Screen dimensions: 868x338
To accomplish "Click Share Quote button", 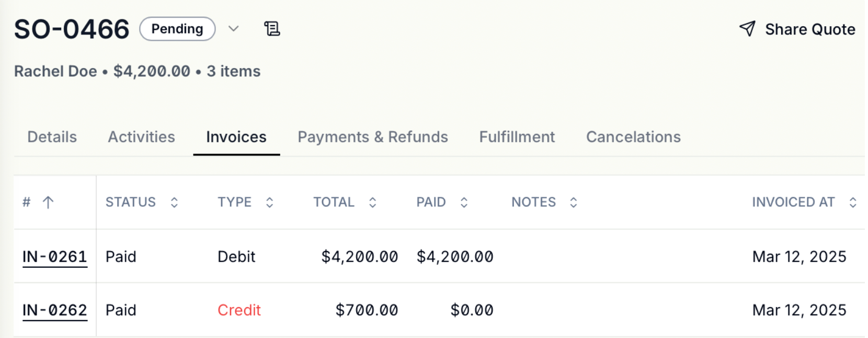I will coord(797,29).
